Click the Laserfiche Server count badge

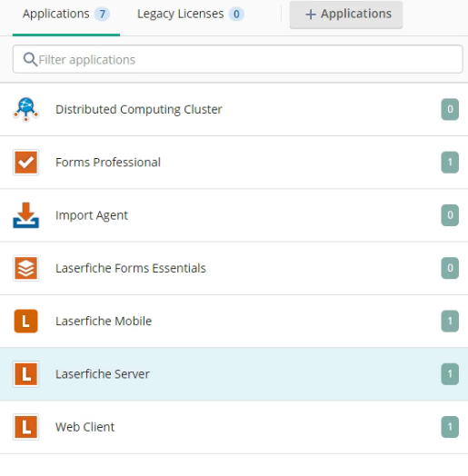point(450,374)
